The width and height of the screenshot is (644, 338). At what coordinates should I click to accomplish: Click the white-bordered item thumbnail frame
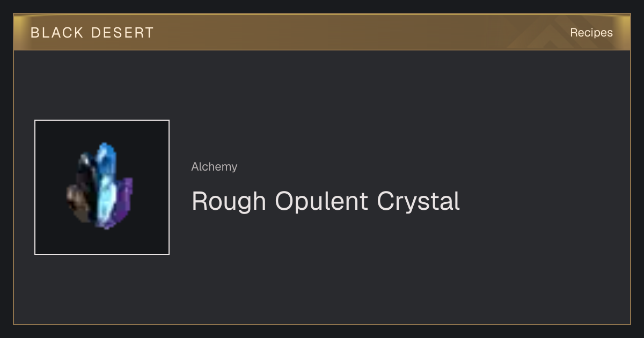coord(102,187)
